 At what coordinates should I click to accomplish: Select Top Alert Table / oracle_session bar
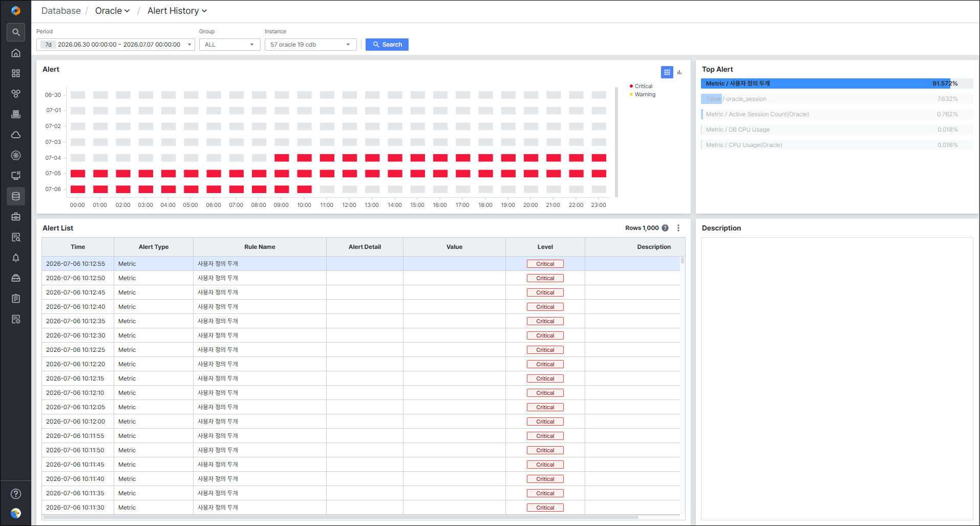coord(837,99)
